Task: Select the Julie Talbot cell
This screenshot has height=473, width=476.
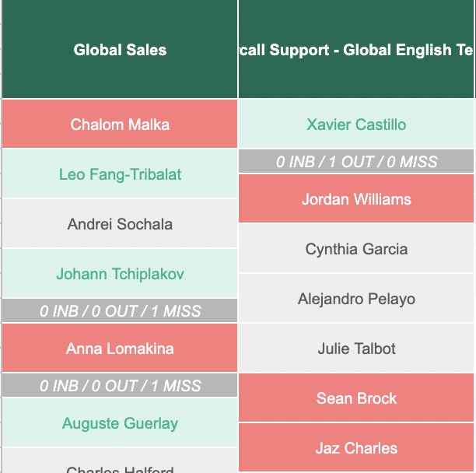Action: click(x=357, y=349)
